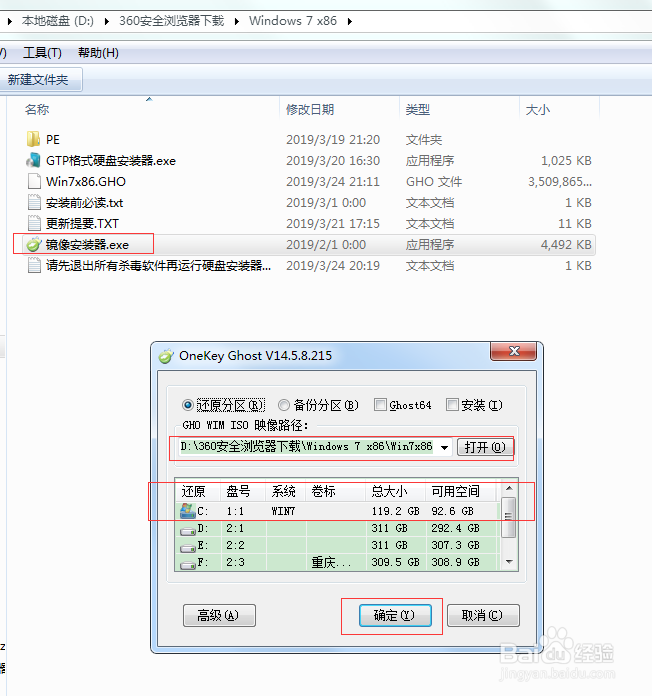The image size is (652, 696).
Task: Click the 2019/3/24 21:11 modified date
Action: pos(333,182)
